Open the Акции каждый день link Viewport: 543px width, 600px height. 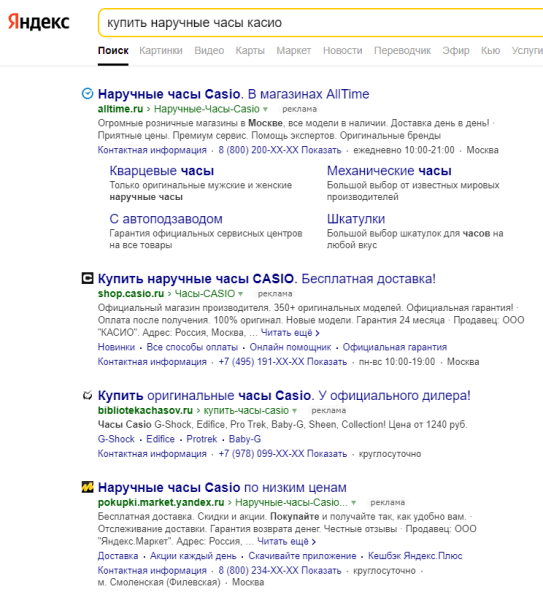(x=193, y=556)
